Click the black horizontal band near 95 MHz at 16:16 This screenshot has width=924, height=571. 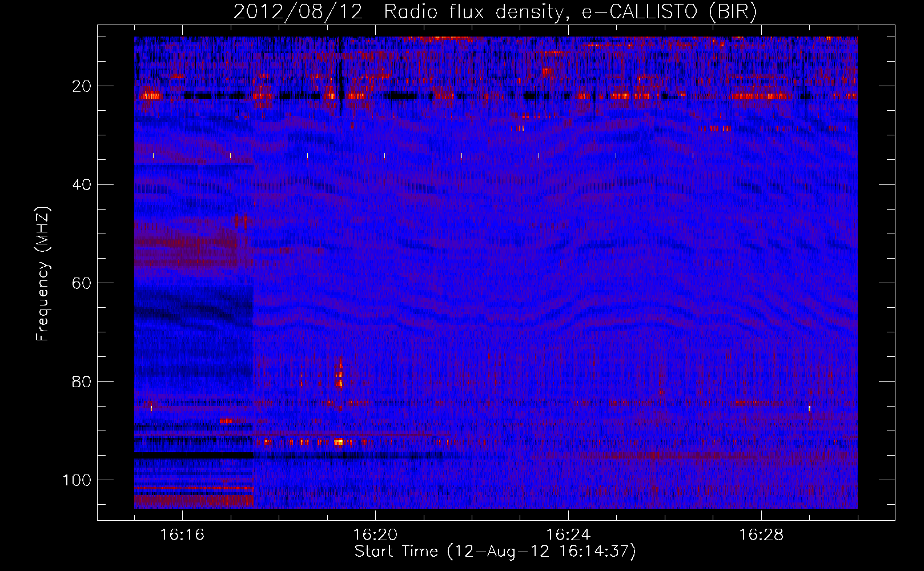pos(194,455)
